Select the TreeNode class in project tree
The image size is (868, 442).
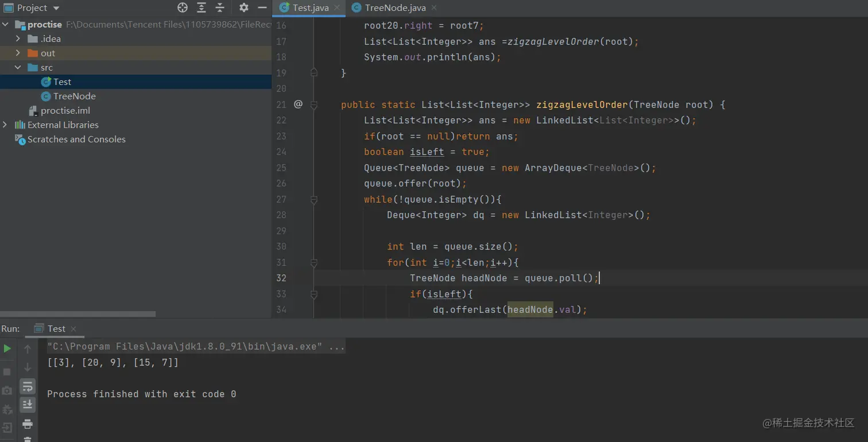75,96
